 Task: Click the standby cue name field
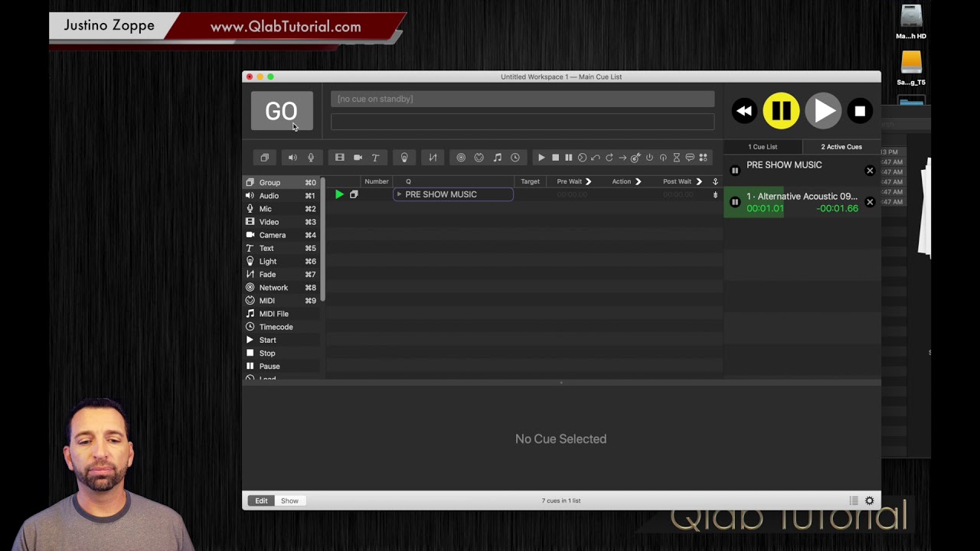522,99
